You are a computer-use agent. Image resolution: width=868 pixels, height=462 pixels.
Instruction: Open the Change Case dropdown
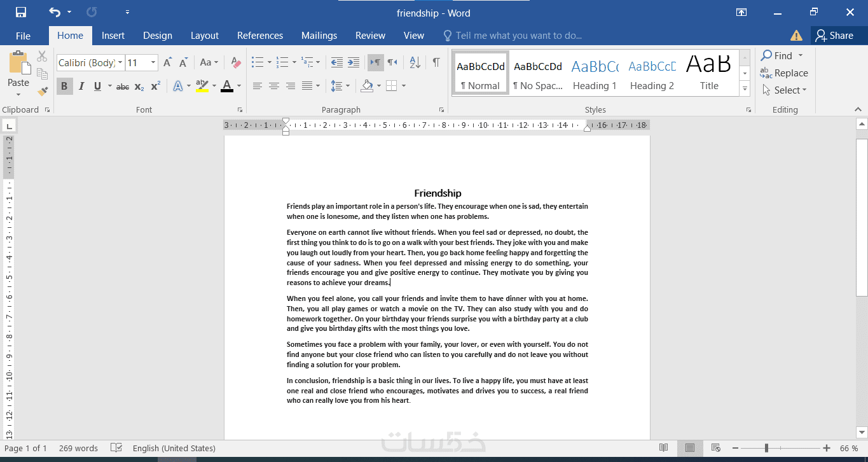pos(209,62)
